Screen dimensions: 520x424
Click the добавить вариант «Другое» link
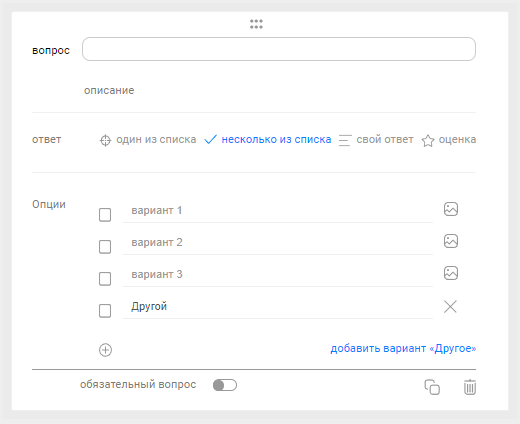tap(403, 348)
